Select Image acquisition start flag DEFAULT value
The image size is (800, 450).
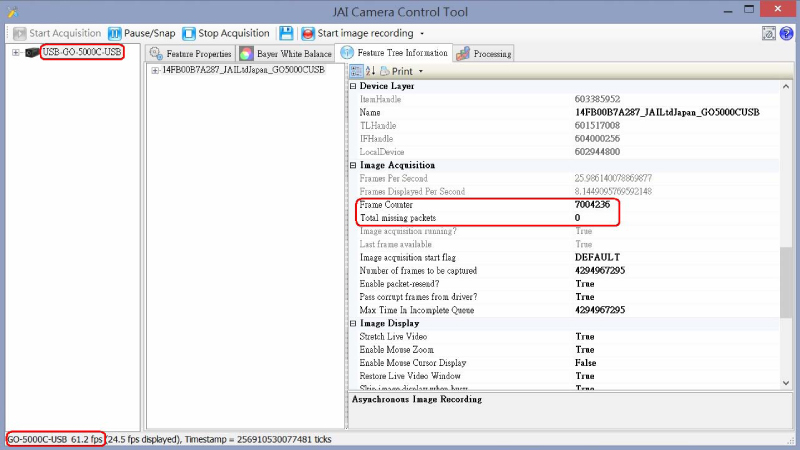597,257
